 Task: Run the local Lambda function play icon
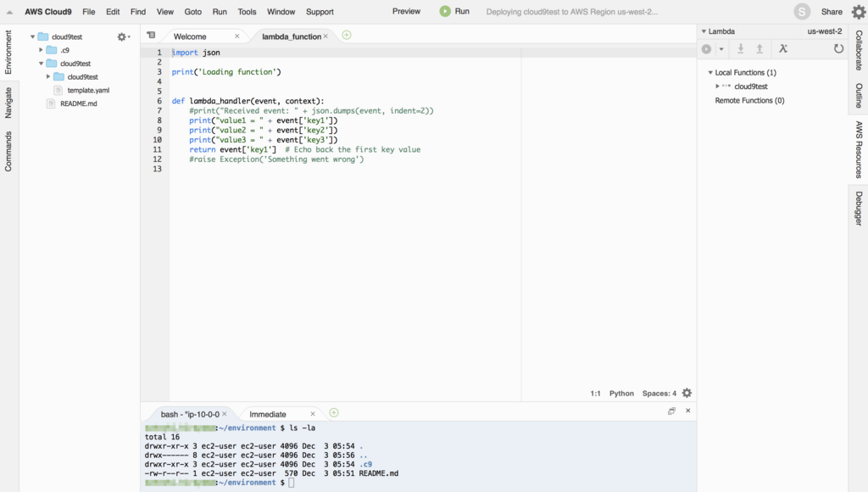(706, 48)
